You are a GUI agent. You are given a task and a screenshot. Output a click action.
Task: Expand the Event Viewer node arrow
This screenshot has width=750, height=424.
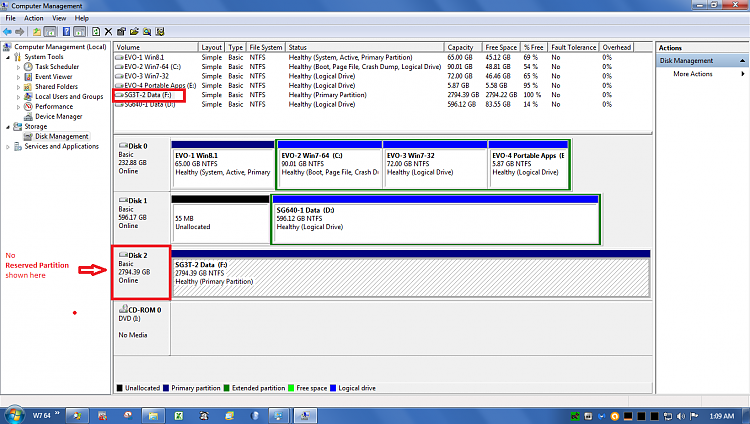[x=18, y=77]
